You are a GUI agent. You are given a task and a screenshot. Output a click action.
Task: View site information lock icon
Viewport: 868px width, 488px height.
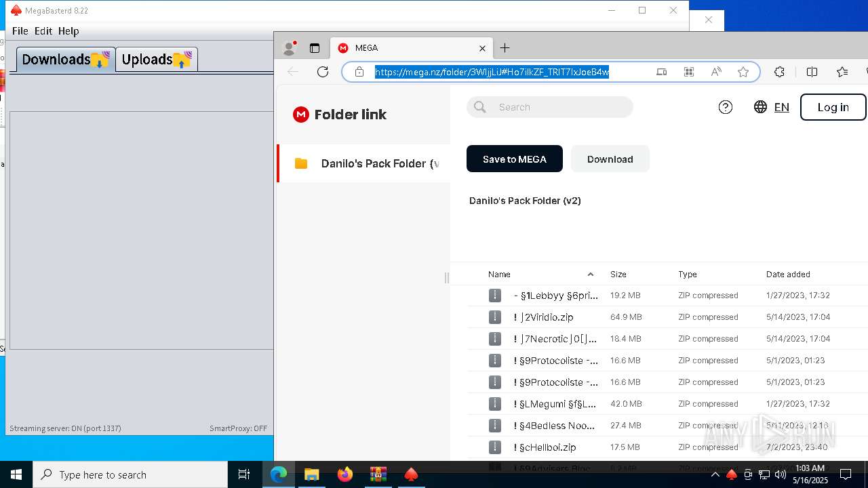coord(359,72)
